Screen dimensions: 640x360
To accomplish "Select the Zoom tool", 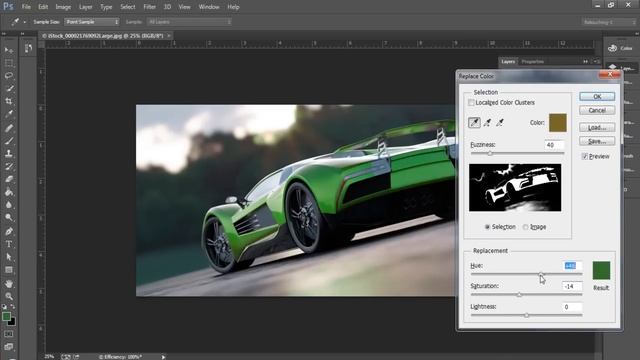I will (x=9, y=296).
